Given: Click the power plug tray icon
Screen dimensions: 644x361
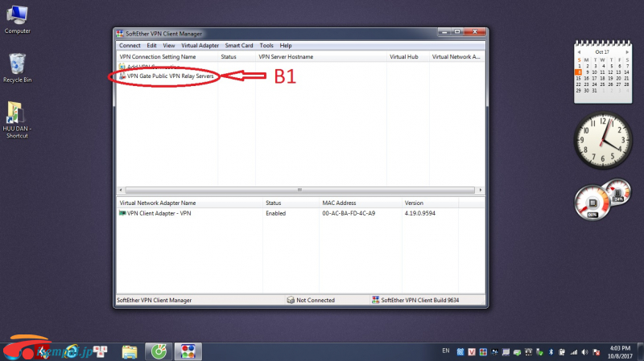Looking at the screenshot, I should tap(561, 352).
